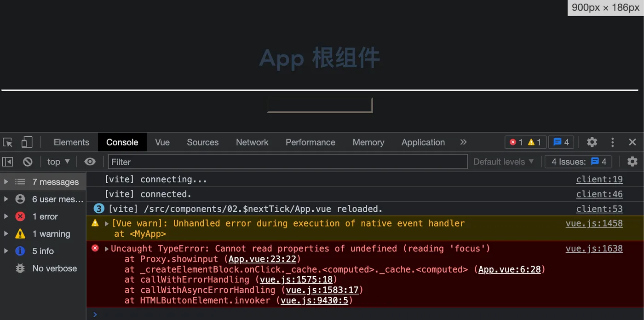
Task: Click the error and warning count badge
Action: (525, 142)
